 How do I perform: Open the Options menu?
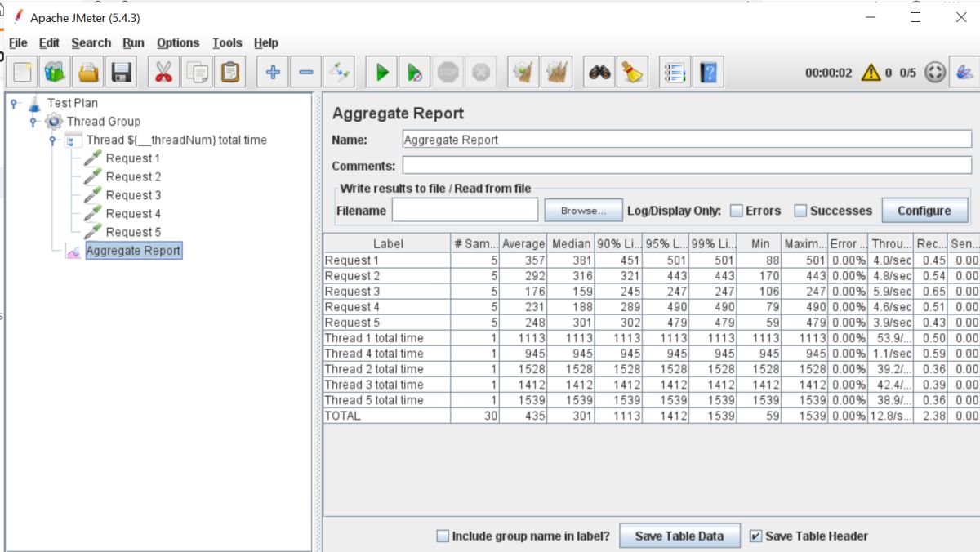coord(178,43)
